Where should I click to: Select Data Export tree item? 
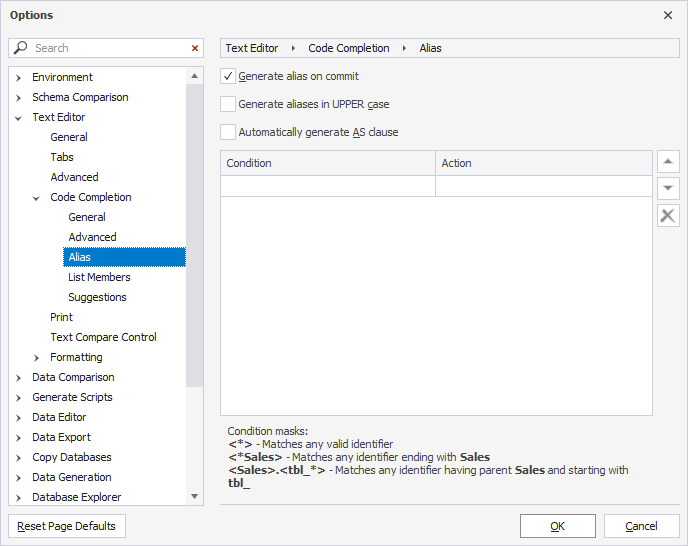[61, 437]
